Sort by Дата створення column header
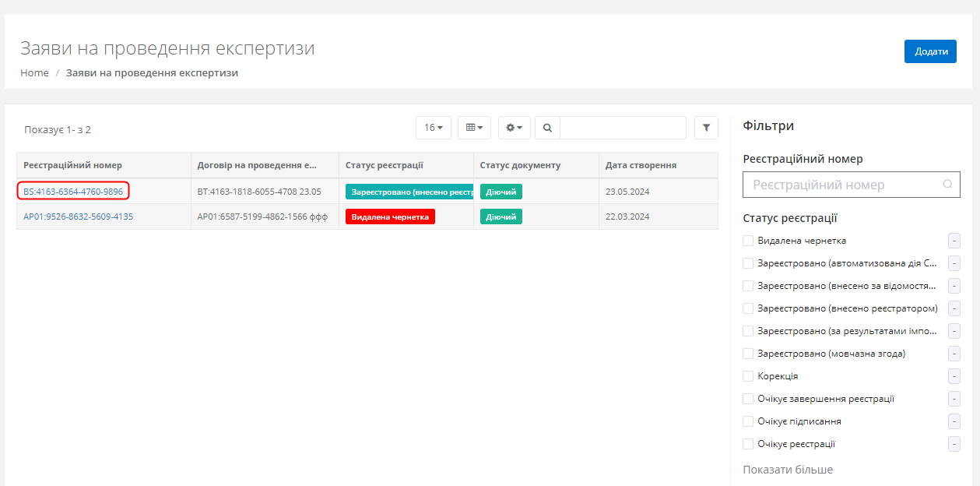The width and height of the screenshot is (980, 486). tap(641, 165)
